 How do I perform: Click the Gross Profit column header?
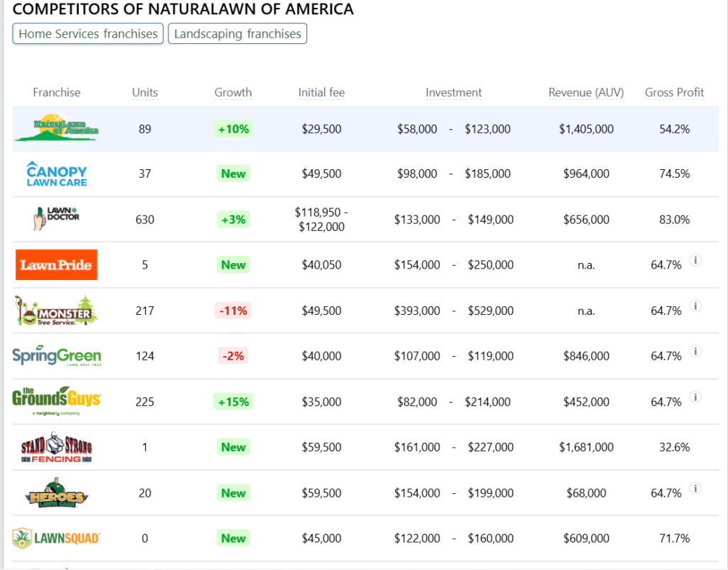tap(674, 92)
